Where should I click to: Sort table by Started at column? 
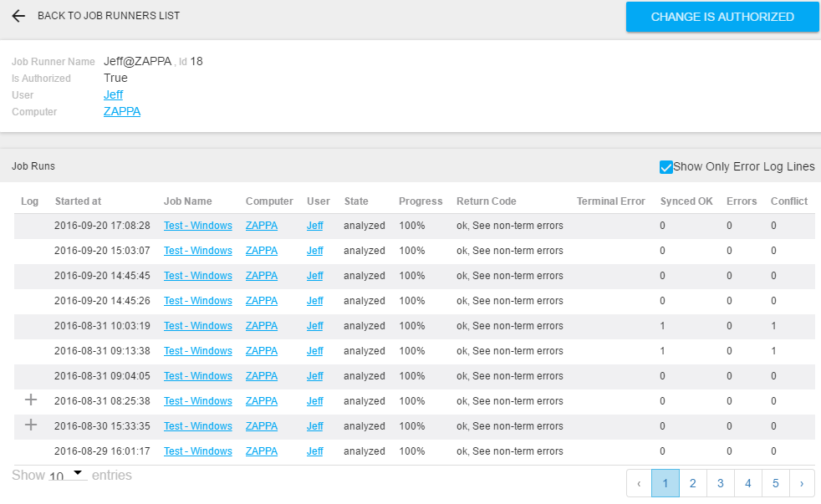[78, 201]
